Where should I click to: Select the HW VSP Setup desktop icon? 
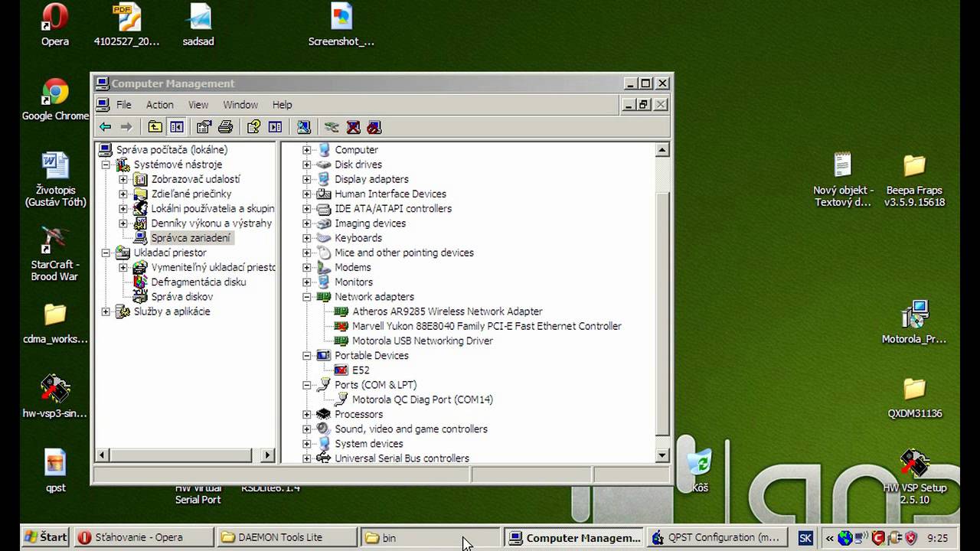[x=914, y=478]
